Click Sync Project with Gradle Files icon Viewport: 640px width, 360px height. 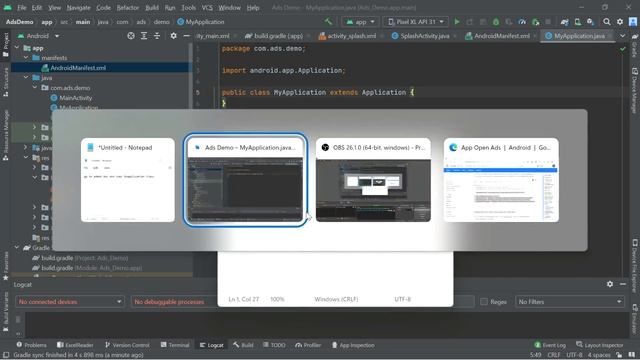pyautogui.click(x=564, y=22)
